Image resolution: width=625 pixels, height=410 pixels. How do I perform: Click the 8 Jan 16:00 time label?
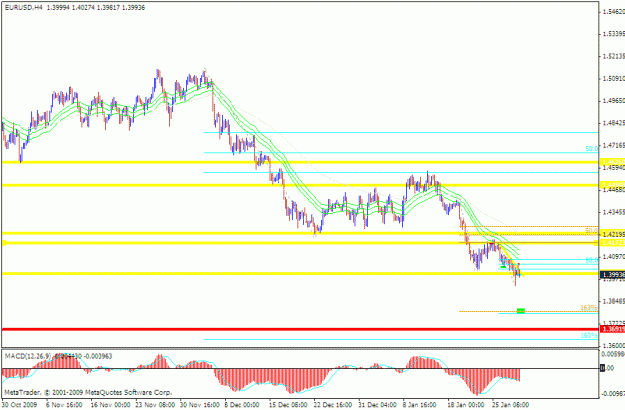pos(421,404)
